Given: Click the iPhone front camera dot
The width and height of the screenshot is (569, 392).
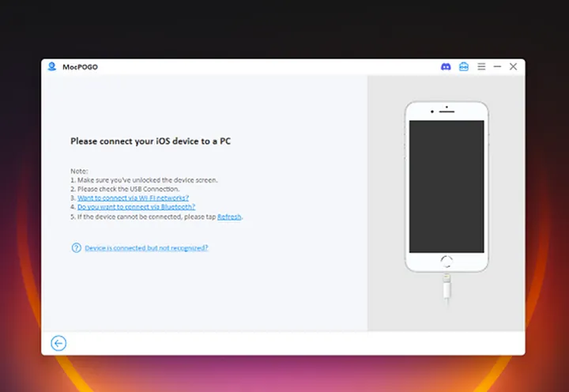Looking at the screenshot, I should click(x=447, y=107).
